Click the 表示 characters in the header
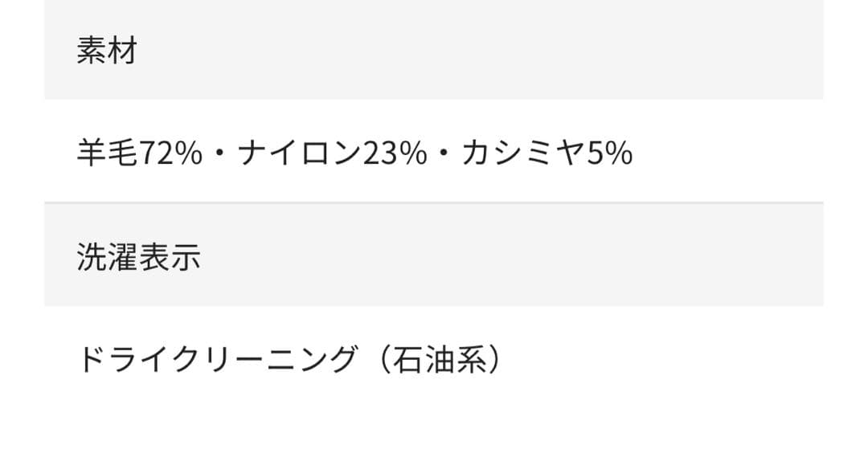This screenshot has width=868, height=457. 170,257
